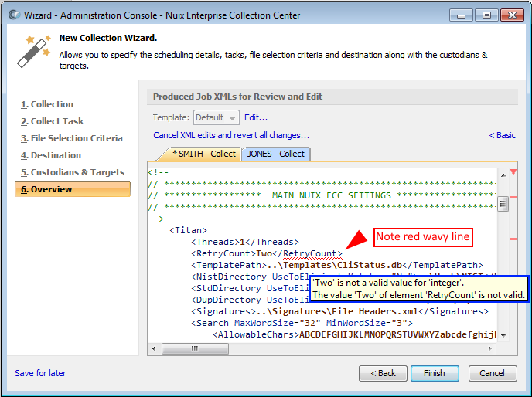Image resolution: width=532 pixels, height=397 pixels.
Task: Click the Finish button
Action: point(435,373)
